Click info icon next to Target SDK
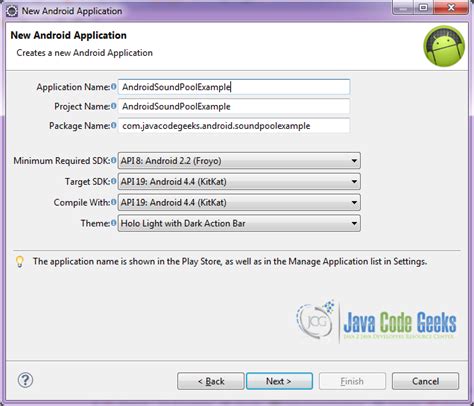Image resolution: width=474 pixels, height=406 pixels. [x=114, y=181]
